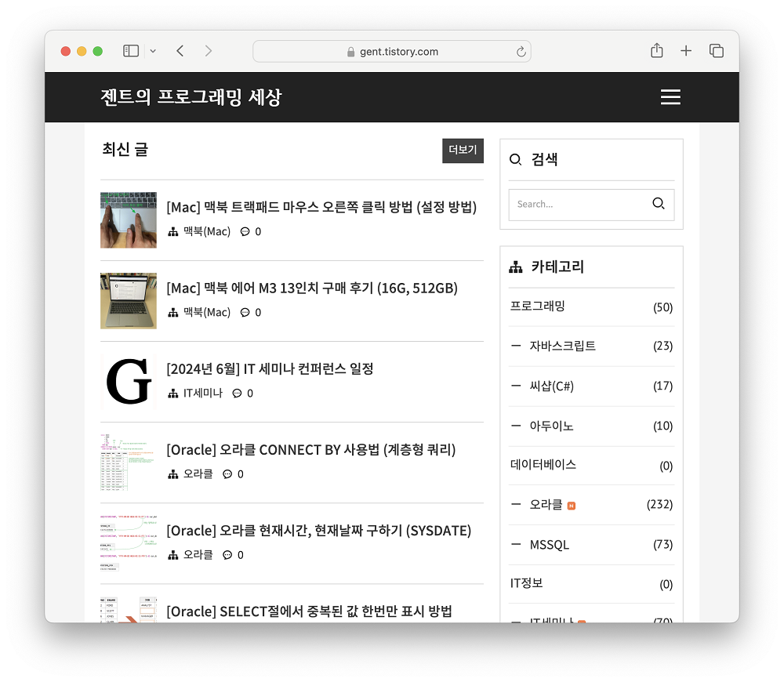This screenshot has width=784, height=682.
Task: Open the 씨샵(C#) subcategory
Action: click(x=551, y=386)
